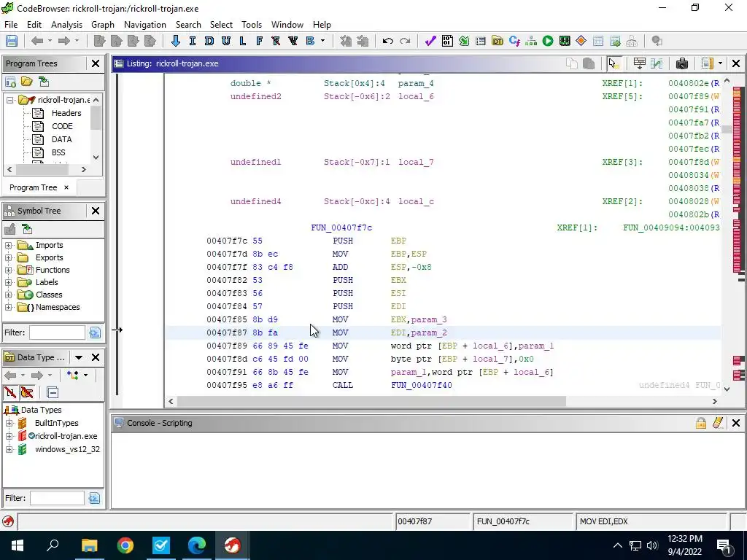Toggle the console scroll lock icon

coord(701,423)
